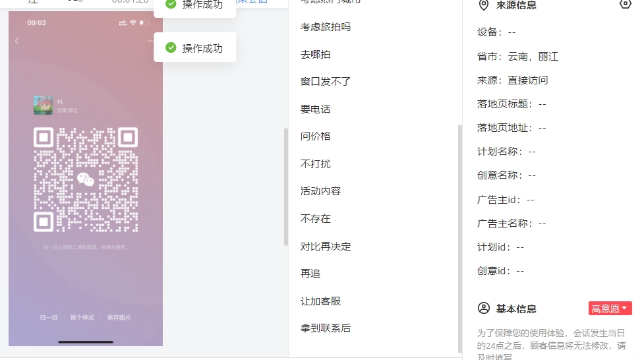Viewport: 644px width, 360px height.
Task: Select the 不打扰 quick reply
Action: (x=316, y=164)
